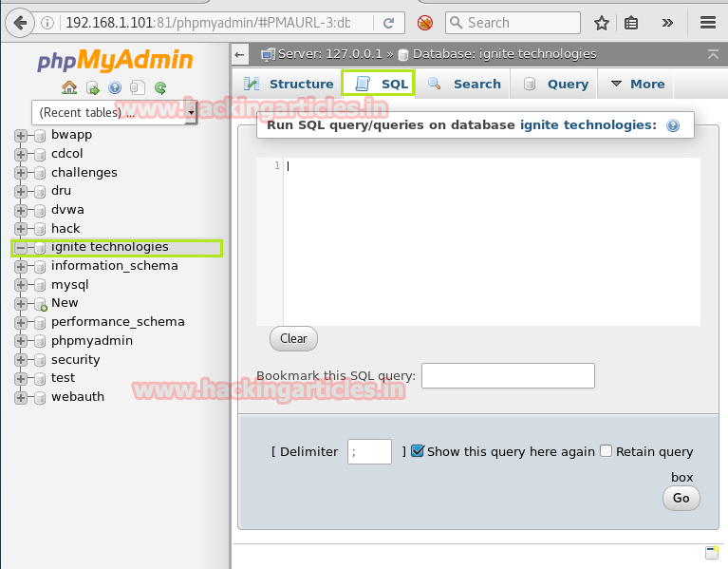Click the phpMyAdmin Home icon
This screenshot has width=728, height=569.
(69, 87)
